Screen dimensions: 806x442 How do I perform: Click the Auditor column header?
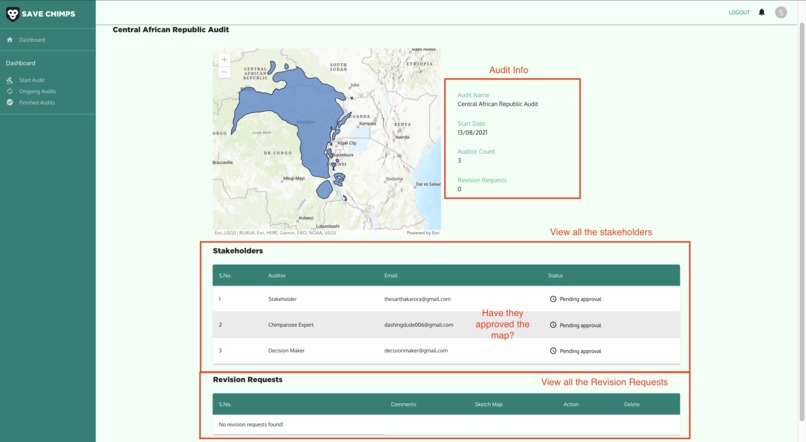(277, 275)
